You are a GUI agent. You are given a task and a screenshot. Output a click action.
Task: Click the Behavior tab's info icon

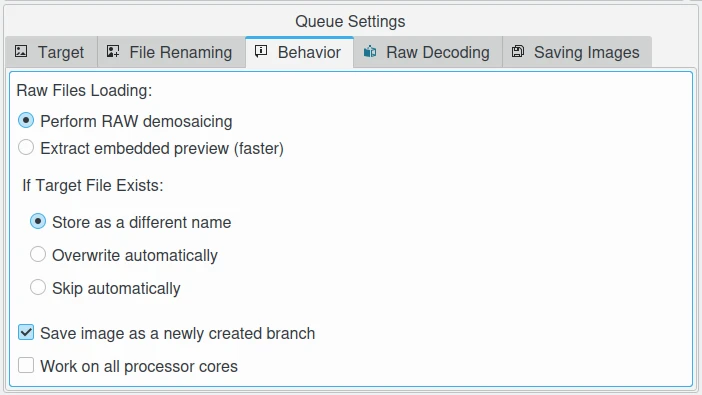[261, 51]
